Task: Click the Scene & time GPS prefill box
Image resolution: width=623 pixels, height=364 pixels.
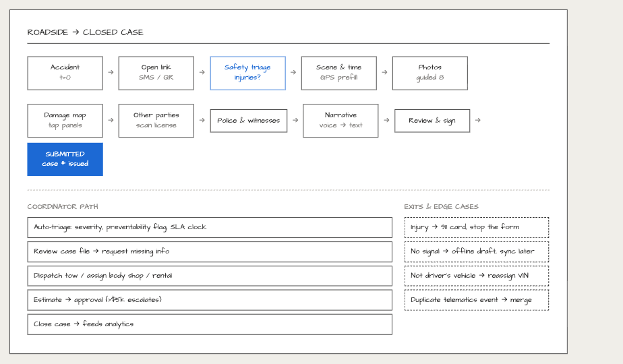Action: click(x=339, y=73)
